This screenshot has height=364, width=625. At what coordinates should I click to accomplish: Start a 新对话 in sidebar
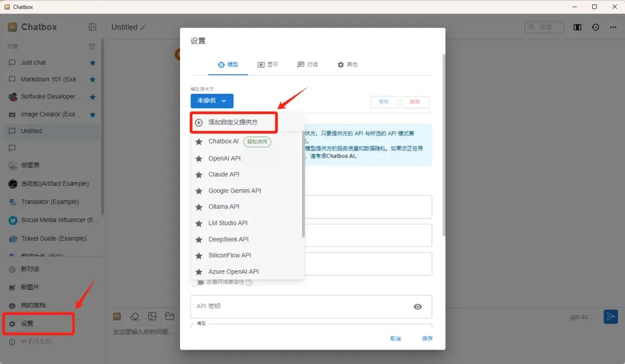point(53,269)
